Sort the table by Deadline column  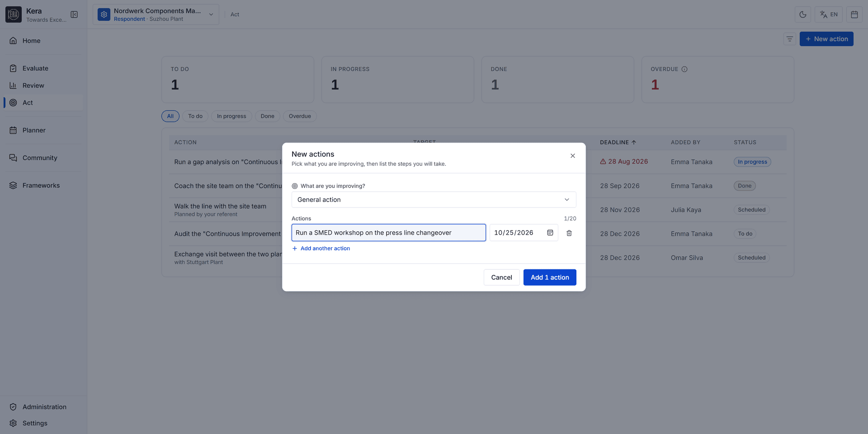tap(618, 142)
